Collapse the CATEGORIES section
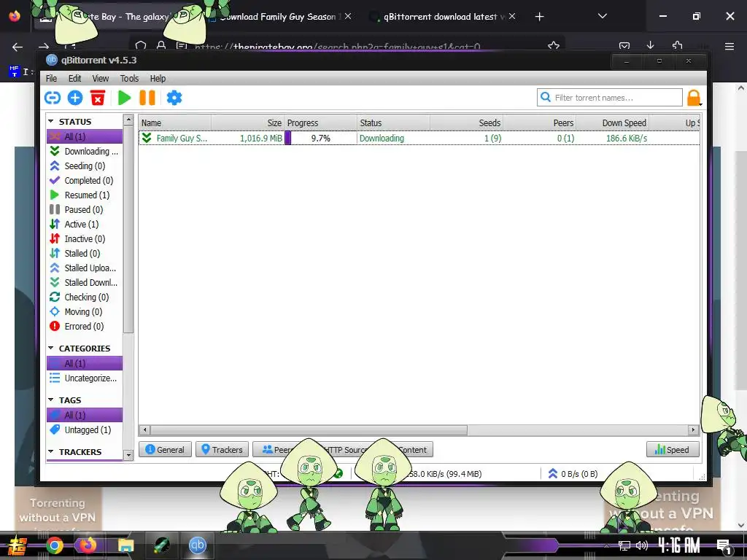 (x=51, y=348)
